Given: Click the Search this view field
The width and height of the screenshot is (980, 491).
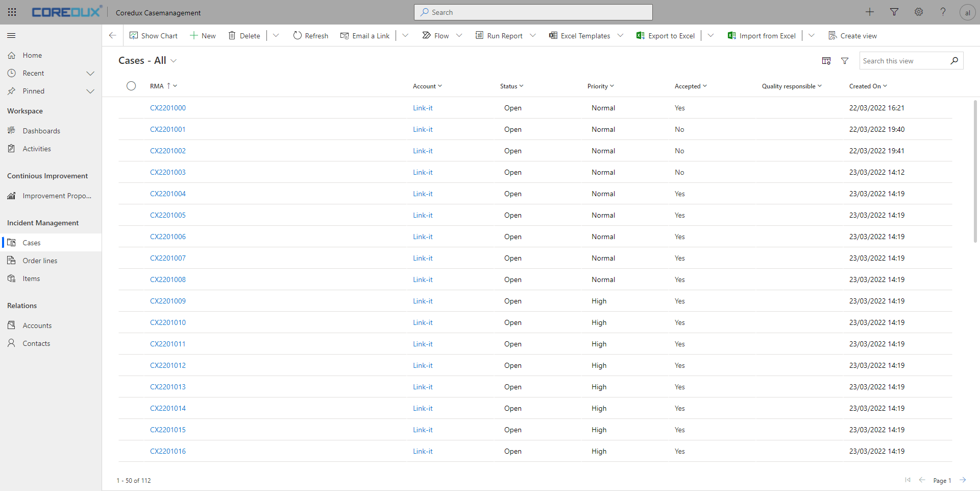Looking at the screenshot, I should pos(902,61).
